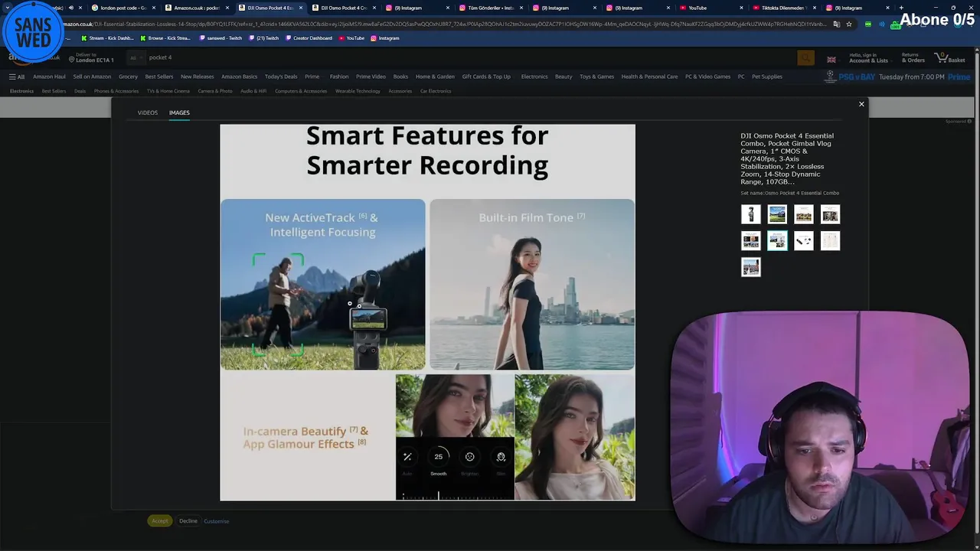The height and width of the screenshot is (551, 980).
Task: Switch to DJI Osmo Pocket 4 Cre... tab
Action: [343, 8]
